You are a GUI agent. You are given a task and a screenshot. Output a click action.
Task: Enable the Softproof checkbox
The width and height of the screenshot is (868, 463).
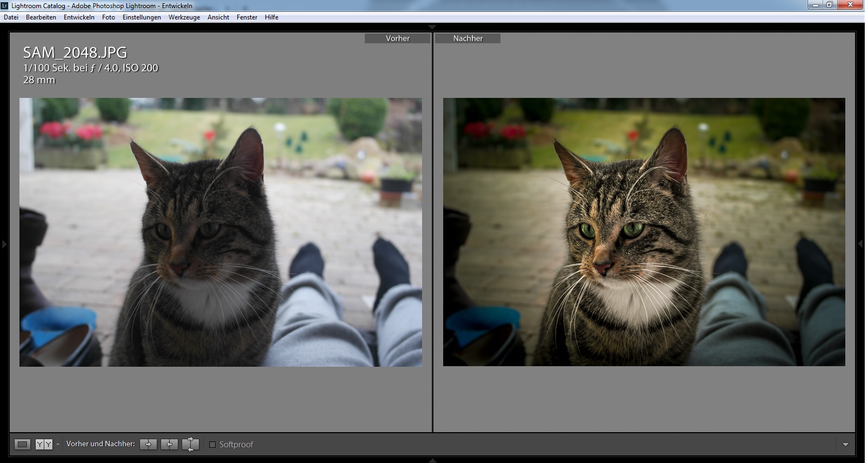[x=212, y=445]
